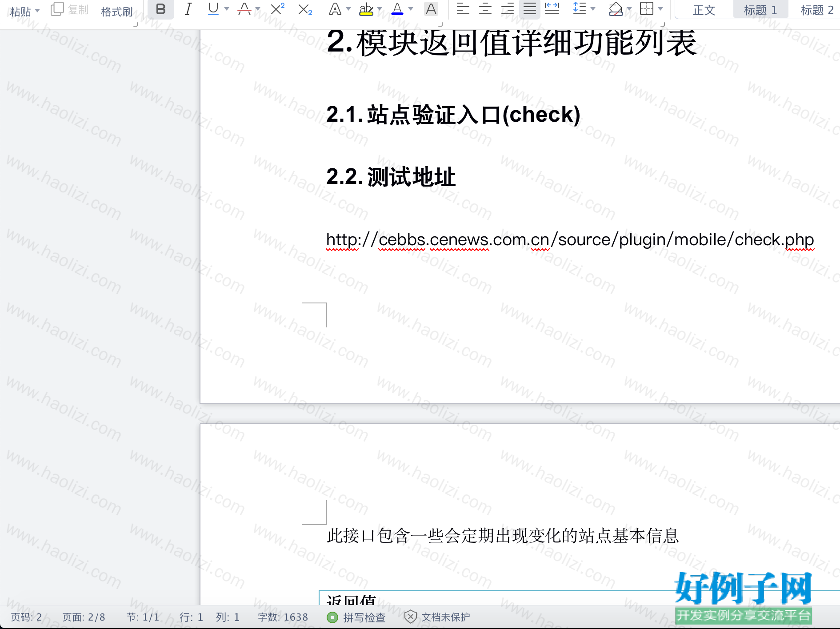The image size is (840, 629).
Task: Apply the 正文 body text style
Action: [x=704, y=10]
